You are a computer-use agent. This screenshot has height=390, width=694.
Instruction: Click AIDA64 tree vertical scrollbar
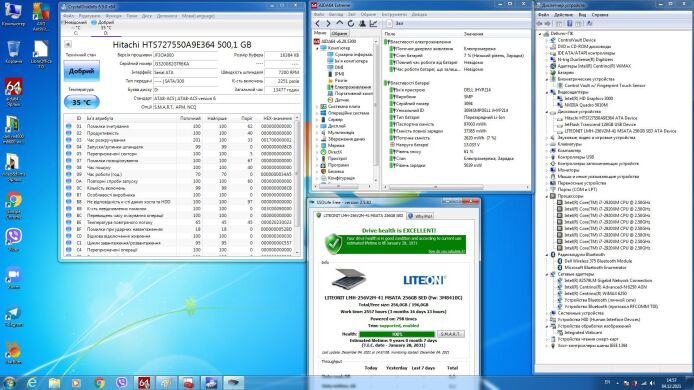[x=376, y=111]
